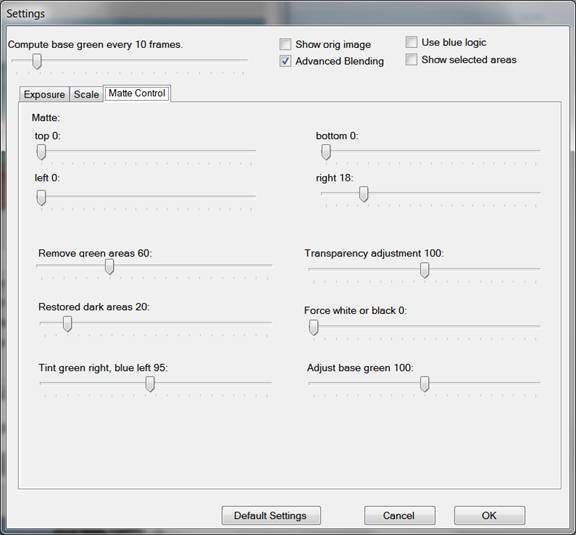The height and width of the screenshot is (535, 576).
Task: Click the Force white or black slider handle
Action: (313, 327)
